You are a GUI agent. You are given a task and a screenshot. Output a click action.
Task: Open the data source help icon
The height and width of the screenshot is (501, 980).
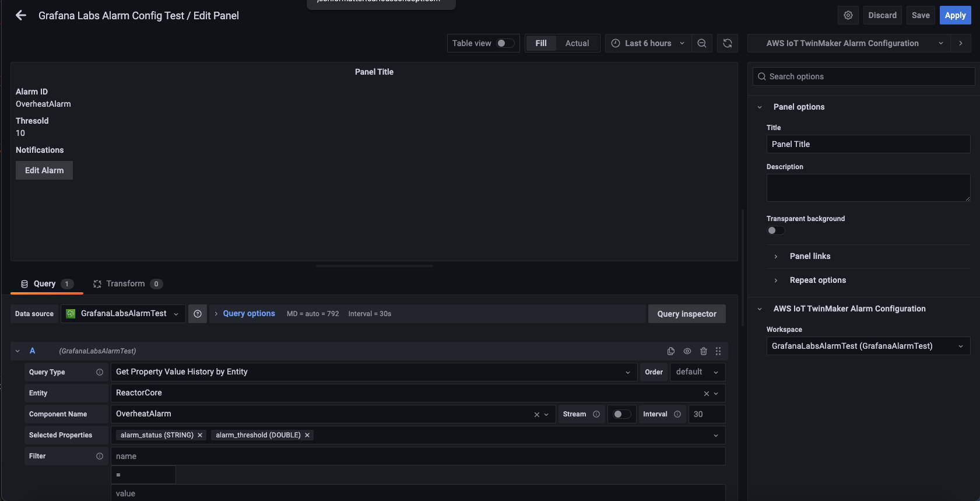[198, 314]
